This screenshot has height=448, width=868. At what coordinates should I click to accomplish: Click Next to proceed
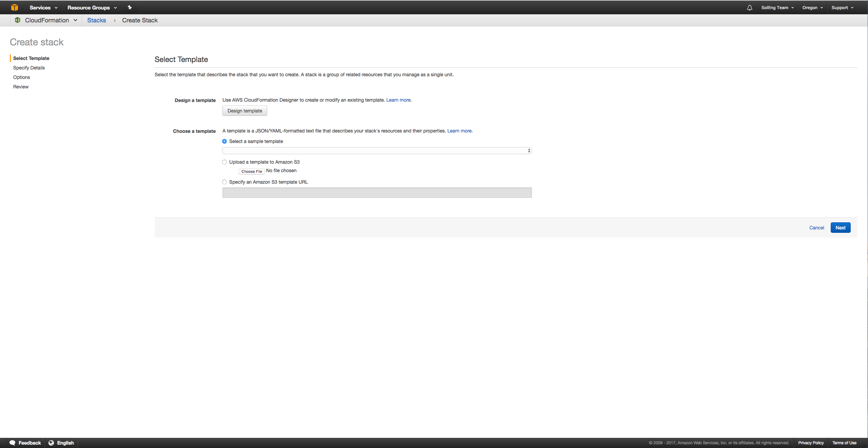click(x=840, y=227)
